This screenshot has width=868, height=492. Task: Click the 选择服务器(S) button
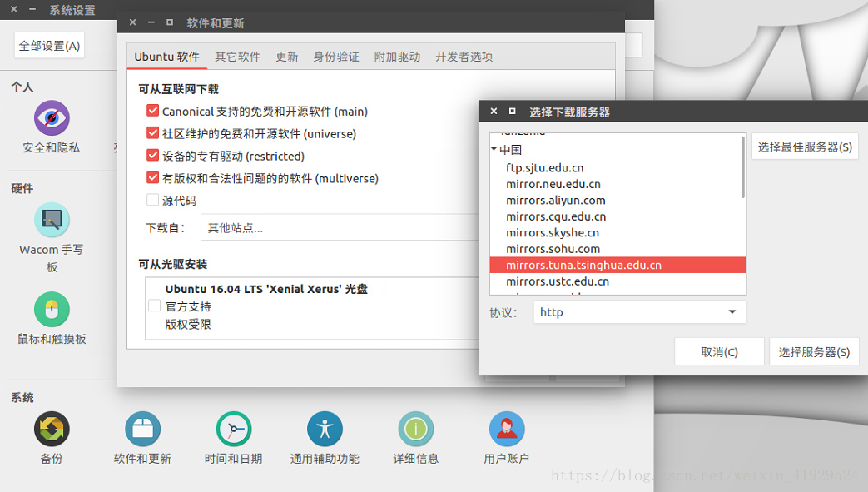point(814,352)
